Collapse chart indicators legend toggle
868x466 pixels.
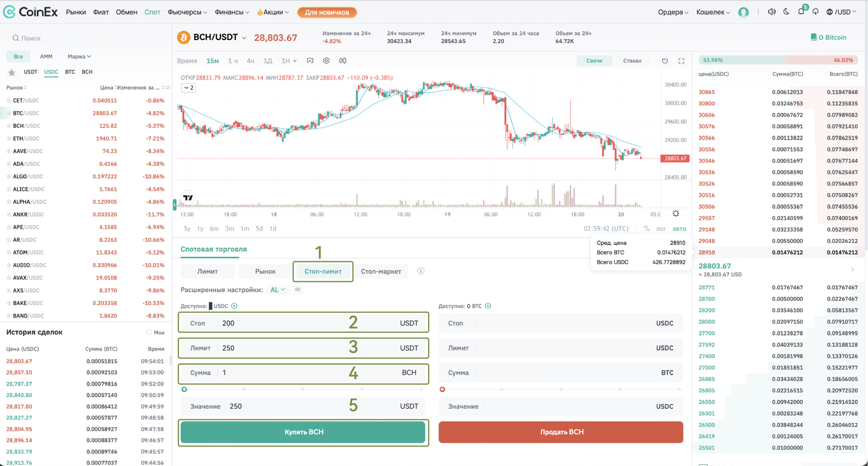pos(189,88)
